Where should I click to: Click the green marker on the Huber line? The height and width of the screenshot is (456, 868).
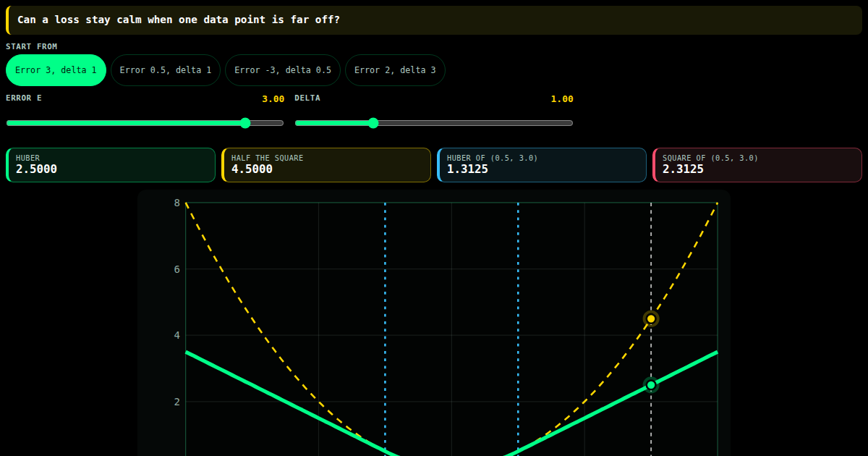coord(651,385)
